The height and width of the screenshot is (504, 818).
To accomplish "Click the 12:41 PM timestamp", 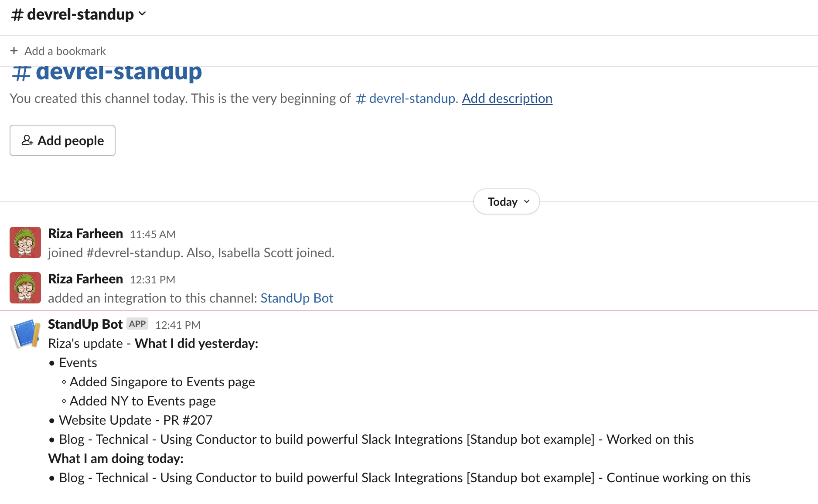I will 178,325.
